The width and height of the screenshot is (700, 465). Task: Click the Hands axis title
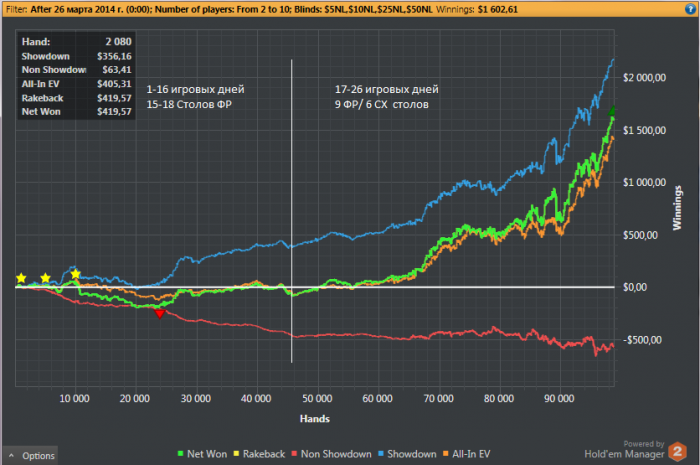pyautogui.click(x=315, y=419)
